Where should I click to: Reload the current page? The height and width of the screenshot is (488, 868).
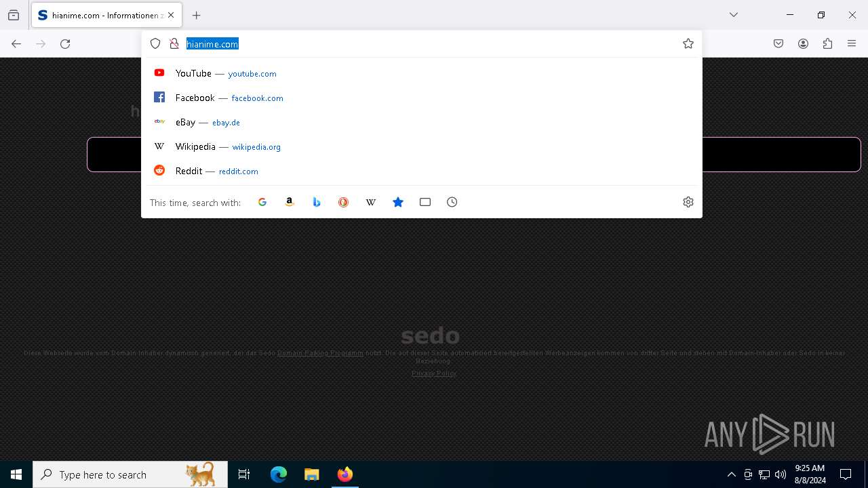pos(65,44)
